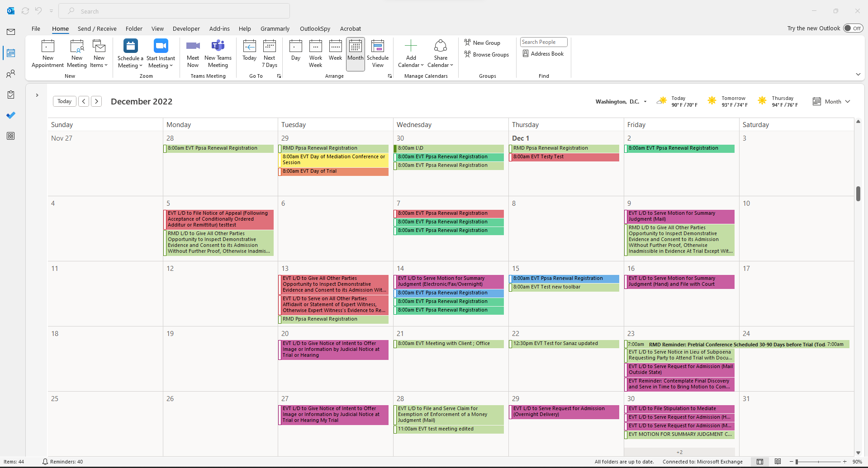The image size is (868, 468).
Task: Open the Calendar module in the sidebar
Action: [11, 53]
